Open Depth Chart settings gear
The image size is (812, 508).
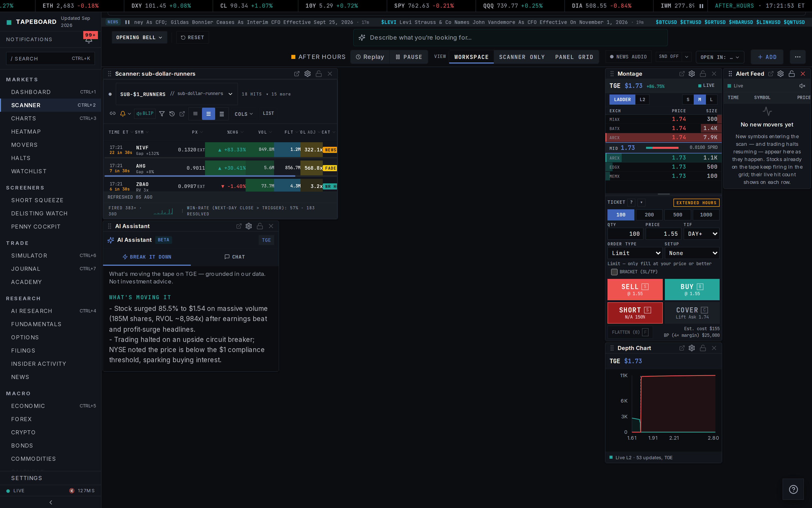(x=691, y=348)
